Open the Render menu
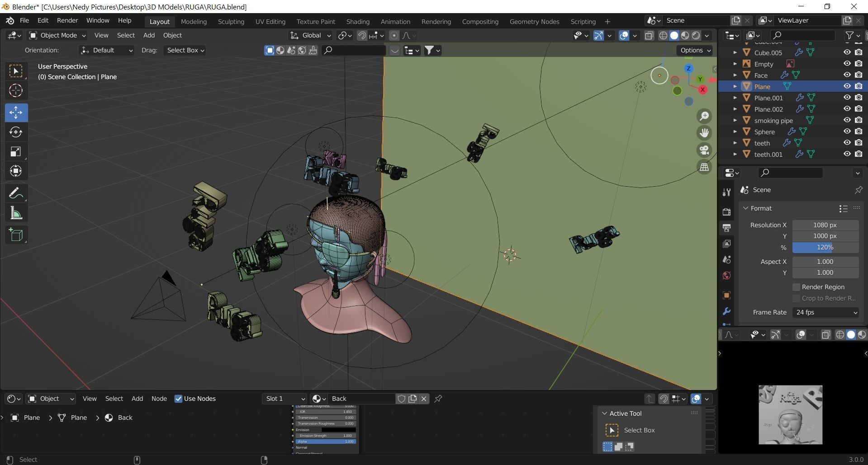The height and width of the screenshot is (465, 868). pos(67,21)
